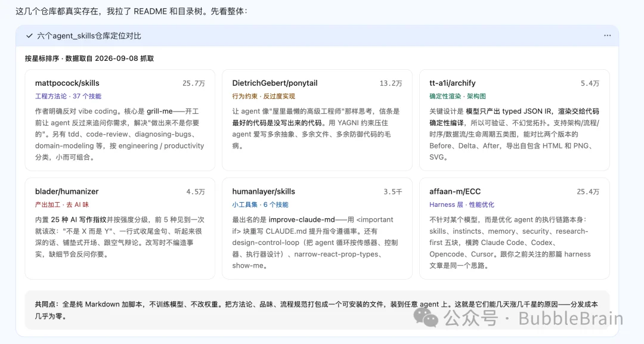Open the blader/humanizer card title
Viewport: 644px width, 344px height.
tap(67, 191)
